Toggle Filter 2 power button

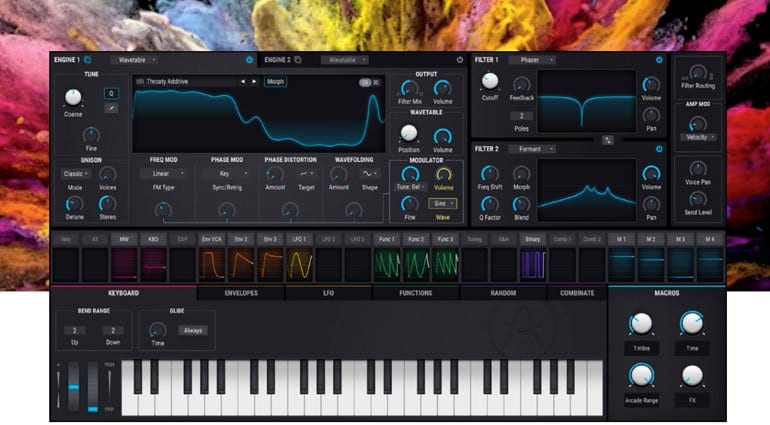point(659,149)
